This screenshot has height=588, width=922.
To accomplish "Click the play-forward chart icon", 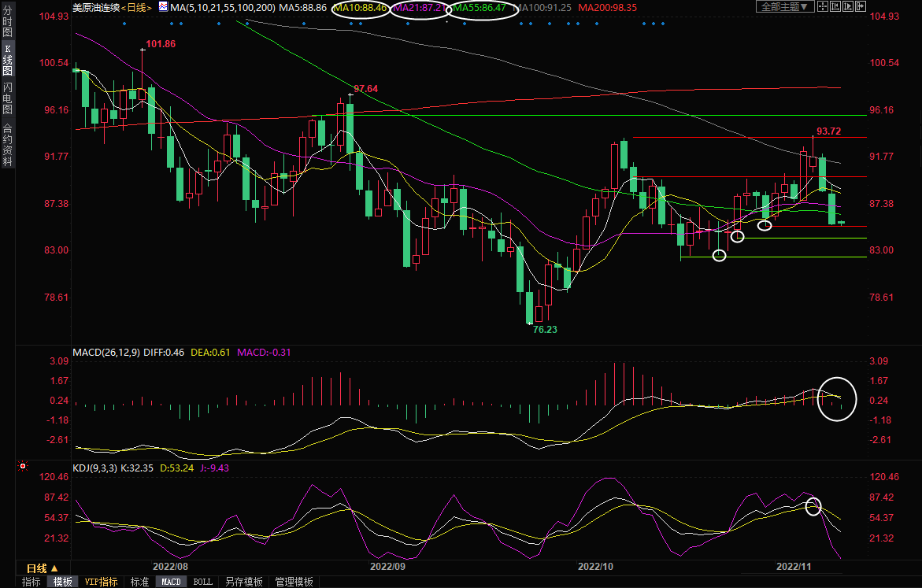I will pyautogui.click(x=847, y=6).
